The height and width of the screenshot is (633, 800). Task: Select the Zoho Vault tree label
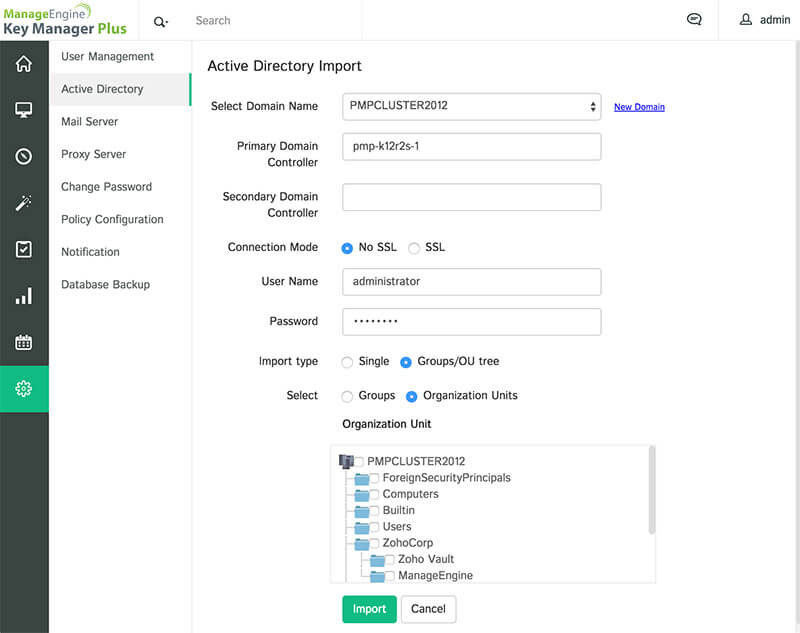pos(426,560)
